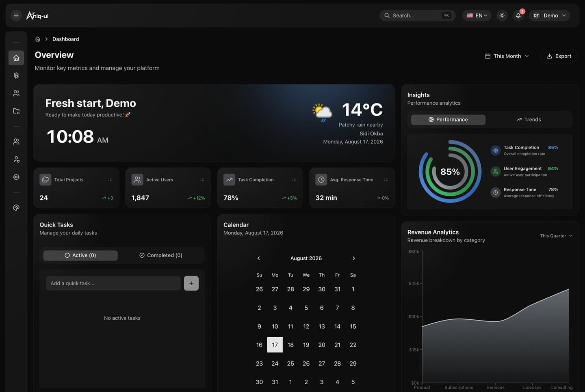
Task: Click the Avg. Response Time card options handle
Action: tap(386, 179)
